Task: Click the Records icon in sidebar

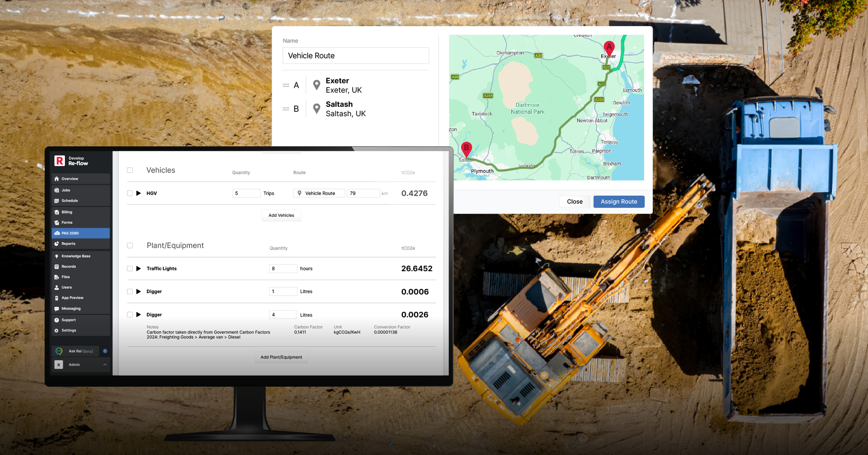Action: tap(57, 266)
